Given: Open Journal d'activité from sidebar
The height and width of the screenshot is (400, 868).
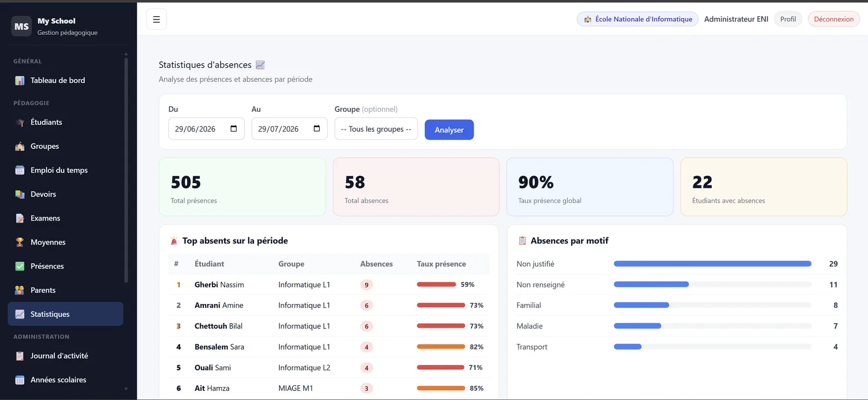Looking at the screenshot, I should pyautogui.click(x=66, y=356).
